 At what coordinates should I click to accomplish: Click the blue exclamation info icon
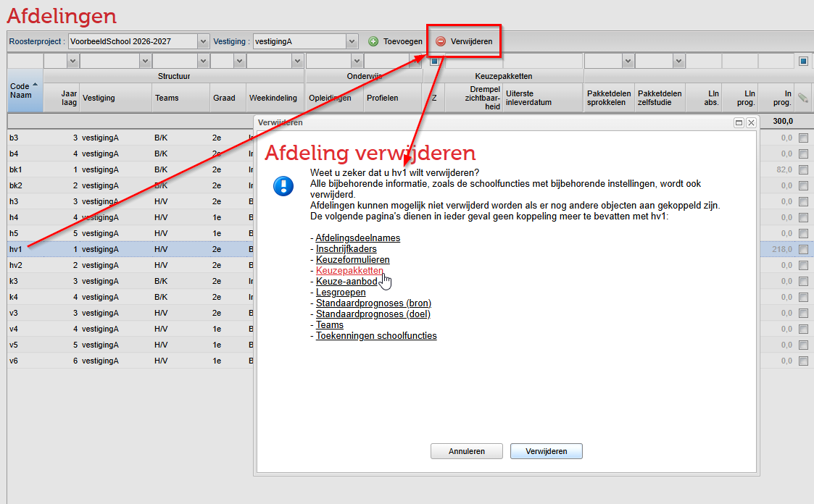click(x=283, y=186)
